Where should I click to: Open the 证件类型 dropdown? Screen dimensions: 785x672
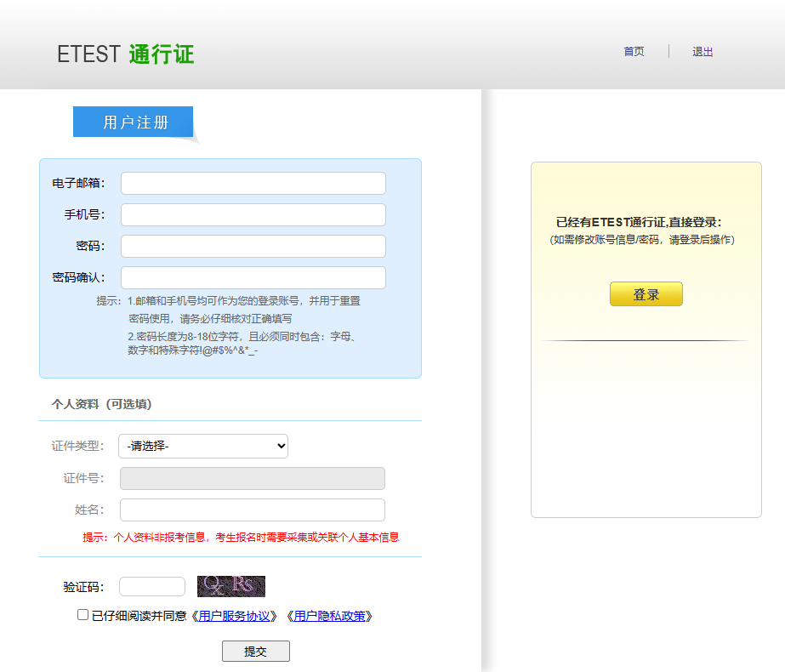click(x=203, y=447)
